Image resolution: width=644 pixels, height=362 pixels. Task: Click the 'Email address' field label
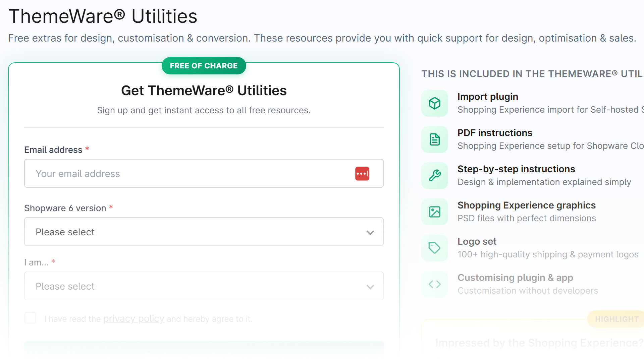(53, 150)
